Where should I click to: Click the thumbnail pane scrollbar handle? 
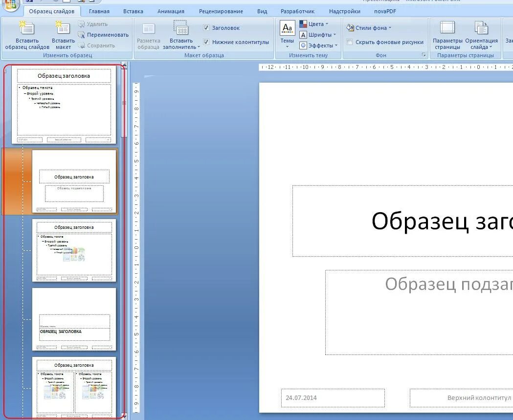point(124,103)
